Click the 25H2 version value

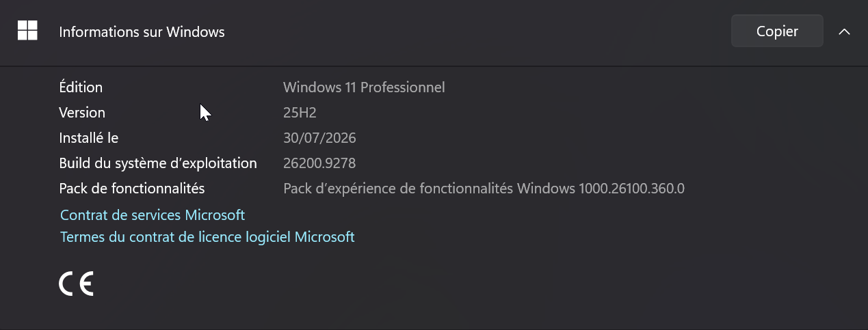pos(300,113)
